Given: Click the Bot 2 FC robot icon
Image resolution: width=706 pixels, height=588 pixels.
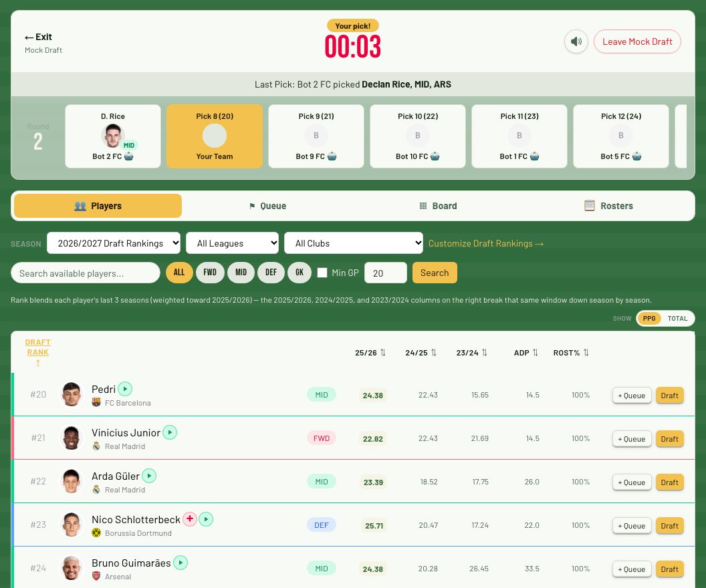Looking at the screenshot, I should click(129, 156).
